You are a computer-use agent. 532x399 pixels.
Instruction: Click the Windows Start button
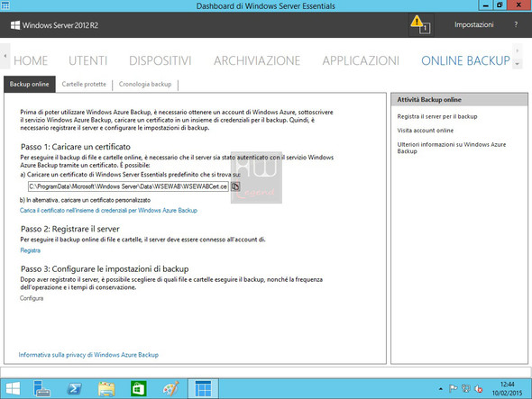click(x=13, y=388)
